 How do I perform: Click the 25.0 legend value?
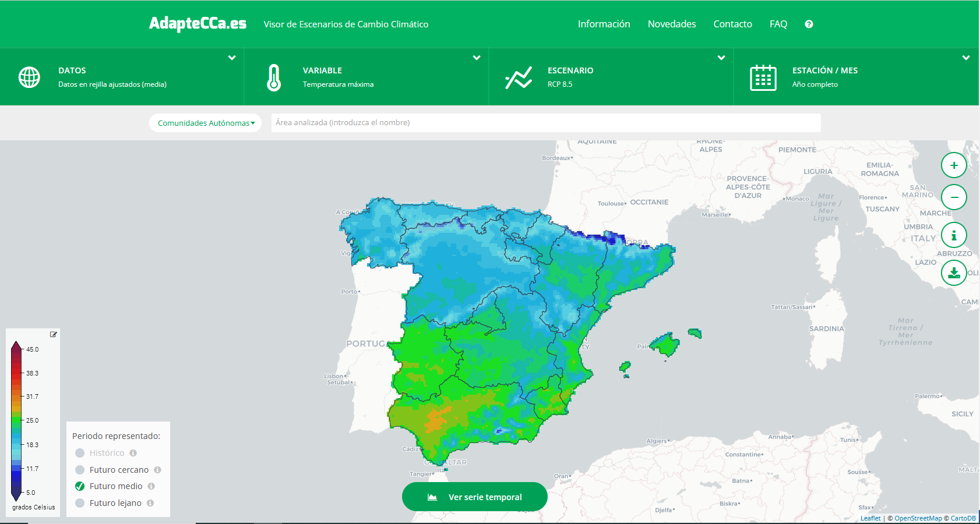[x=33, y=420]
